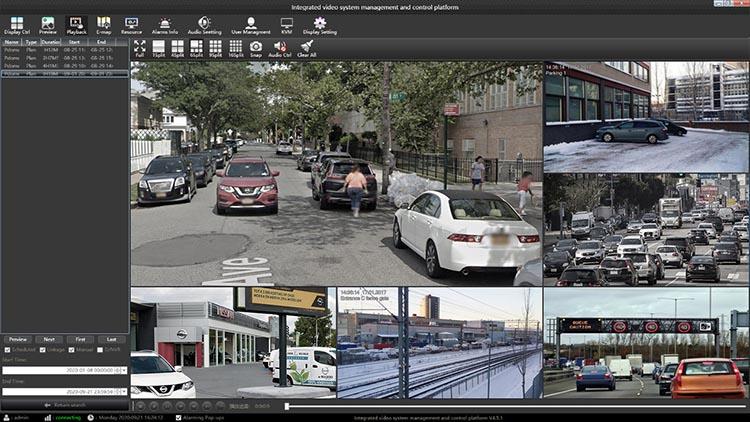Click the Next page button
750x422 pixels.
(49, 339)
